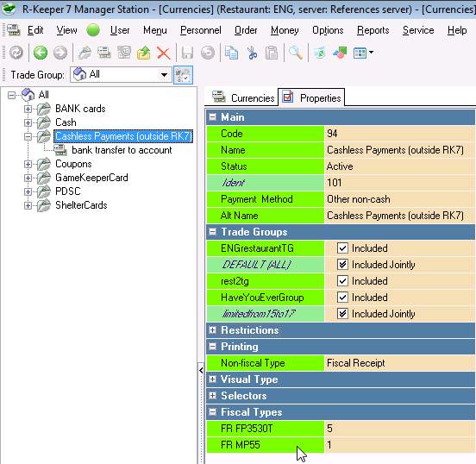Viewport: 476px width, 464px height.
Task: Click the Status value Active
Action: point(399,166)
